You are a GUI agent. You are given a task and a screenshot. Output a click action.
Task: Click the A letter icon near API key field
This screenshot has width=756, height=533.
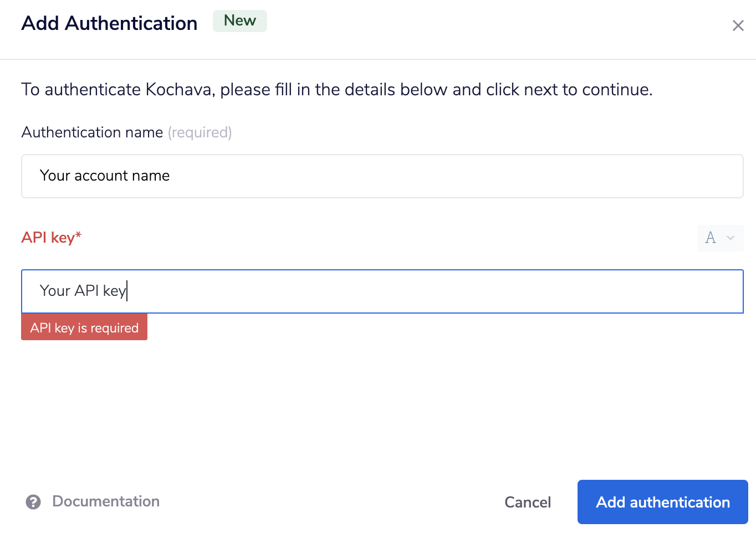711,238
